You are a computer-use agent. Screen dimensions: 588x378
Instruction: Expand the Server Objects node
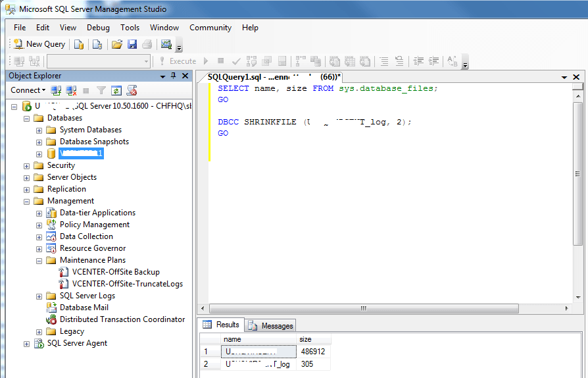(26, 178)
